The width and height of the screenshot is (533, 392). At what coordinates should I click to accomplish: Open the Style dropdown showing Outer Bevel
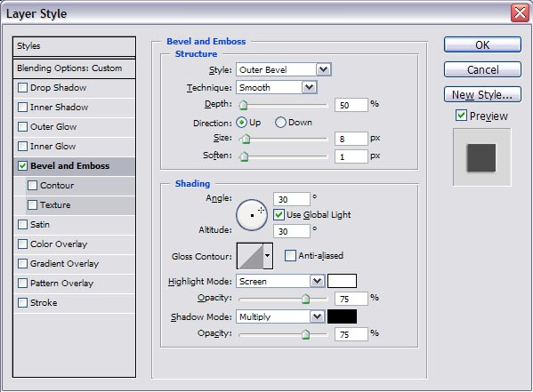click(284, 69)
